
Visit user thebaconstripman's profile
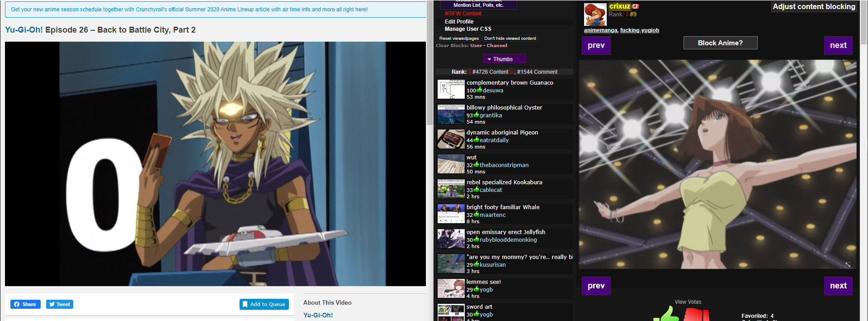click(x=504, y=165)
